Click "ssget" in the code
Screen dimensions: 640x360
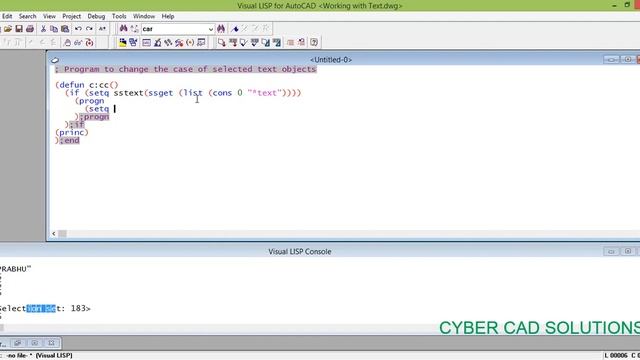(161, 93)
